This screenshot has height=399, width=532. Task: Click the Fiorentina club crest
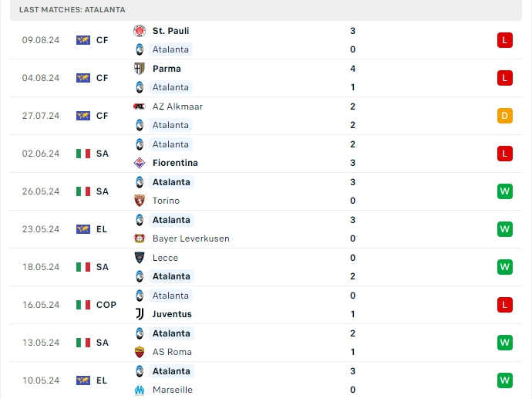[x=140, y=163]
